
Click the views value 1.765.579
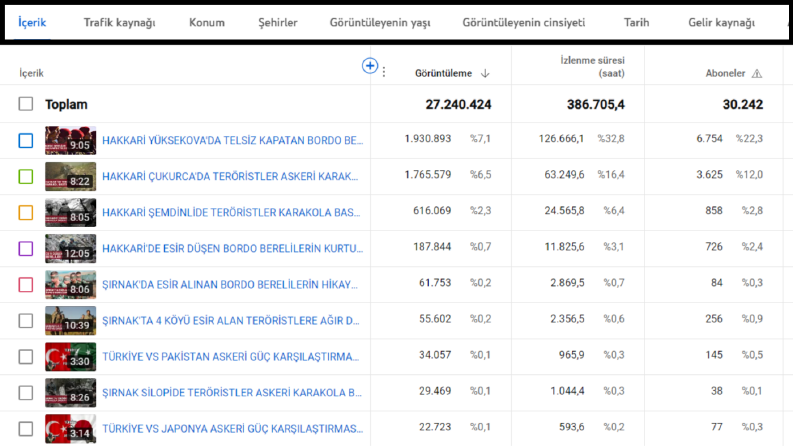tap(428, 174)
